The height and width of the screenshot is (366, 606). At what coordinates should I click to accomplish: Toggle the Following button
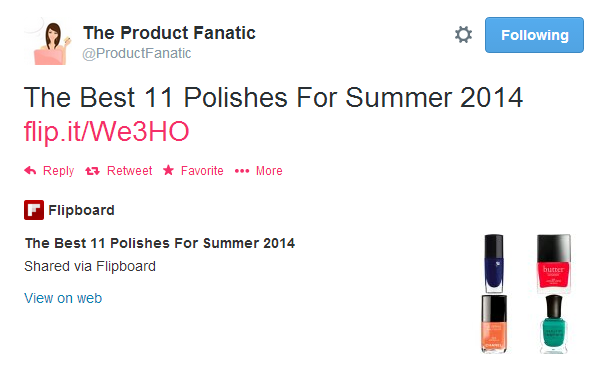pyautogui.click(x=534, y=35)
